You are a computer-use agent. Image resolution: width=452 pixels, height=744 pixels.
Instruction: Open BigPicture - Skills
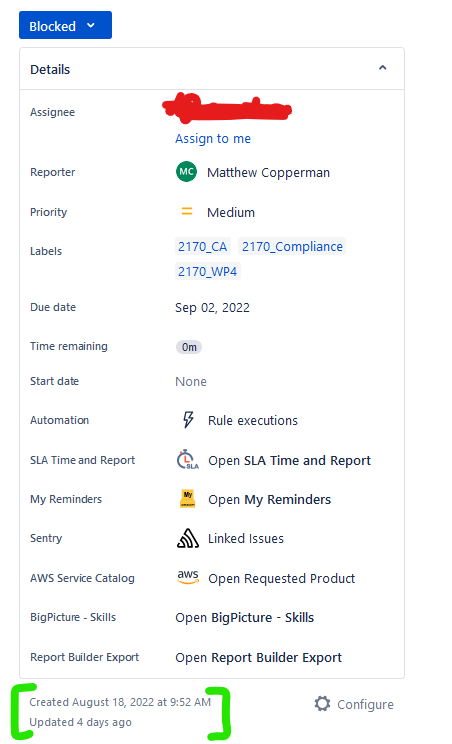[x=245, y=617]
